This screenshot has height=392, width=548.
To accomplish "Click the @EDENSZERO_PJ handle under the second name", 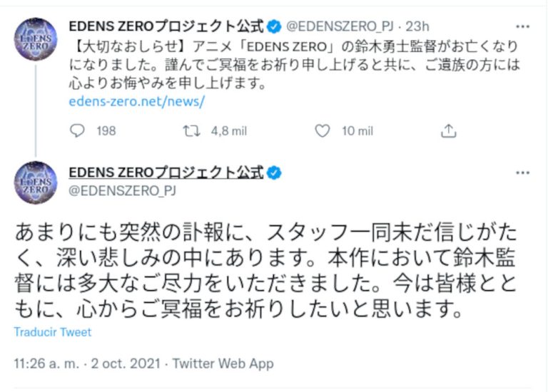I will pyautogui.click(x=122, y=190).
